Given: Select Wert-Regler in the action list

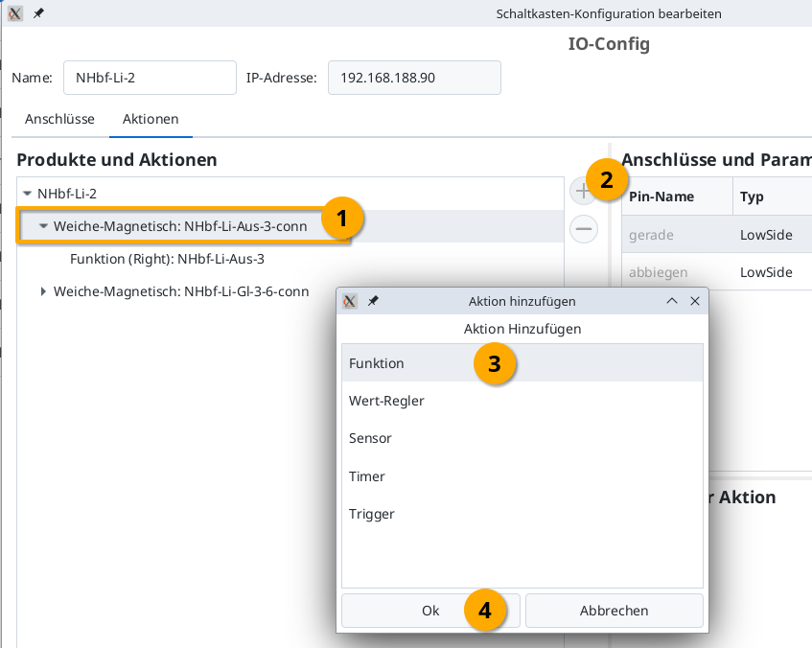Looking at the screenshot, I should [x=386, y=401].
